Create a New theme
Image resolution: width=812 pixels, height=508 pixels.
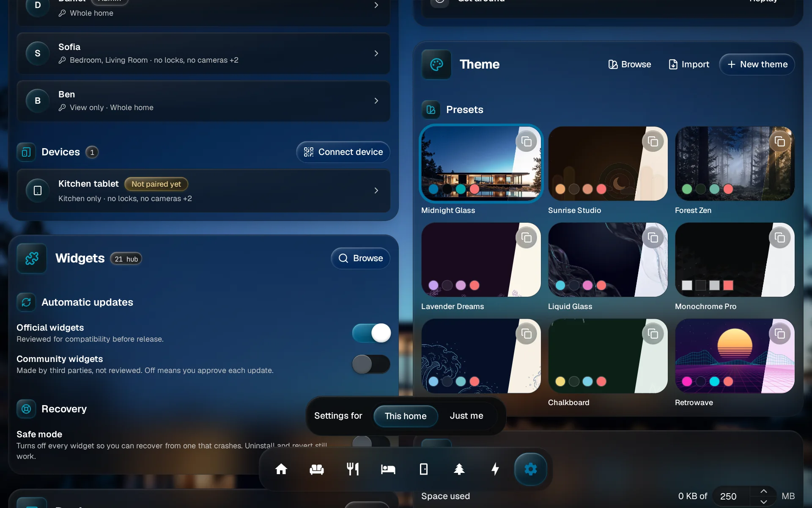(x=757, y=64)
